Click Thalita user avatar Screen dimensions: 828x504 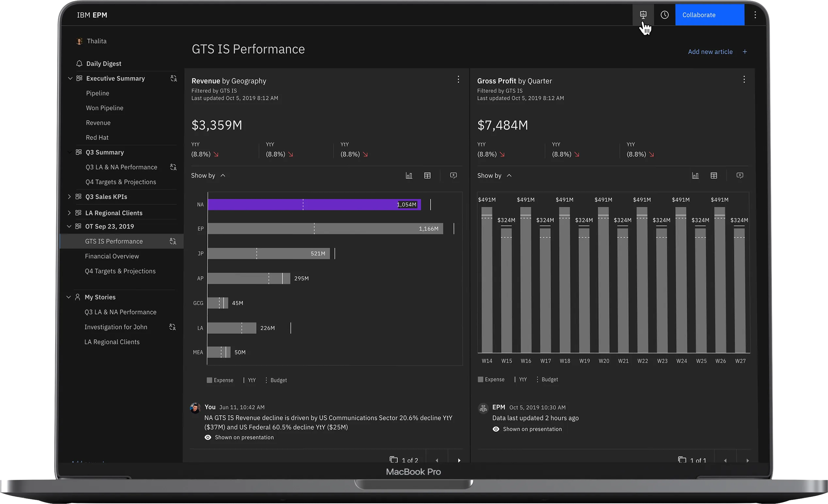(79, 41)
